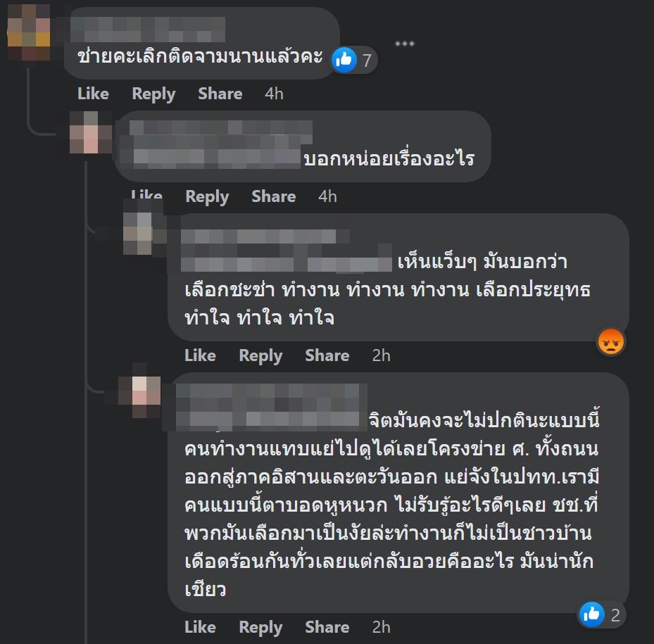654x644 pixels.
Task: Click the thumbs-up reaction showing 7 likes
Action: pyautogui.click(x=353, y=60)
